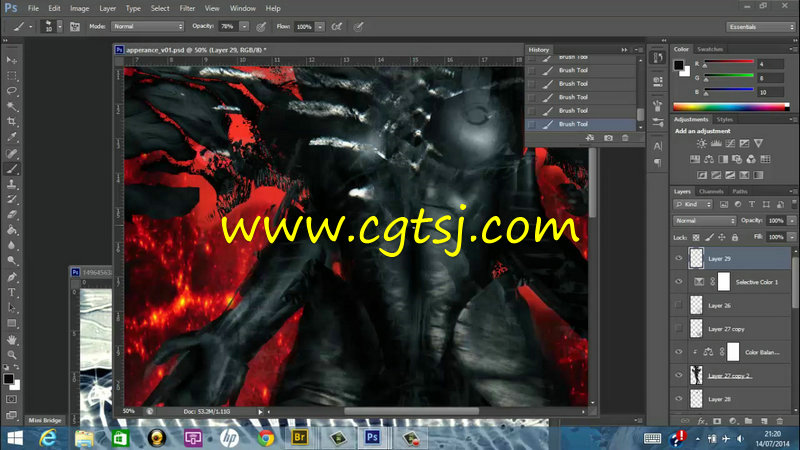Open the layer Fill dropdown arrow

[791, 237]
